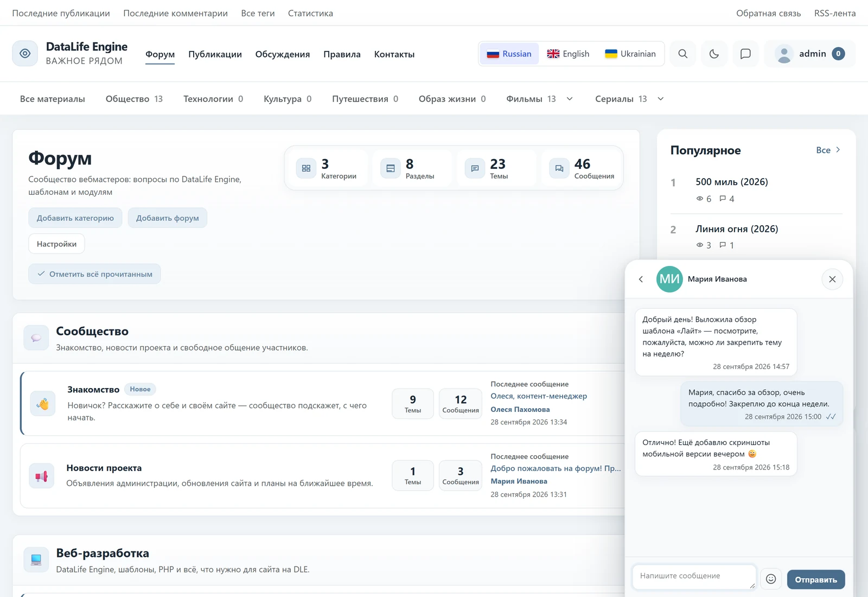Open 500 миль (2026) popular item
Screen dimensions: 868x597
(x=732, y=182)
